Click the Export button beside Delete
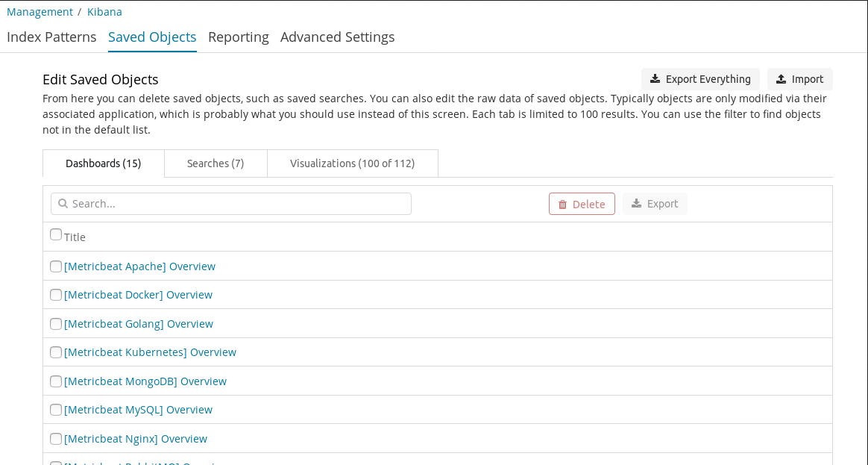 (655, 204)
